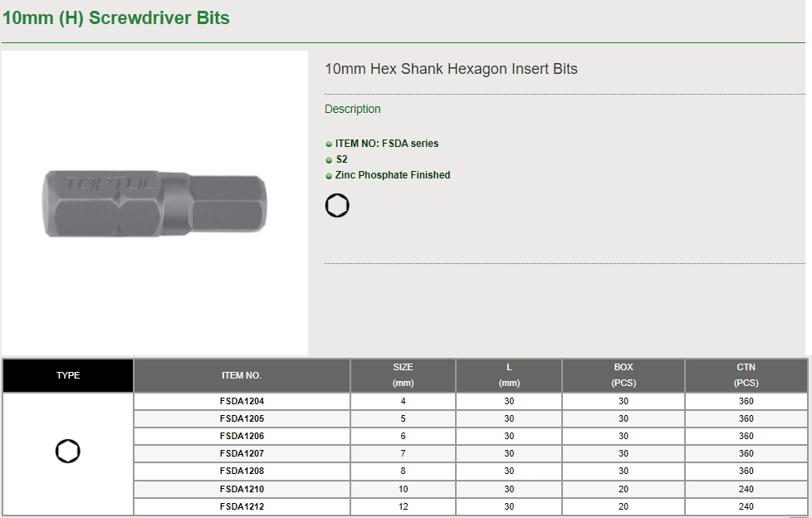Select item FSDA1210 in the table
This screenshot has height=518, width=812.
click(242, 489)
